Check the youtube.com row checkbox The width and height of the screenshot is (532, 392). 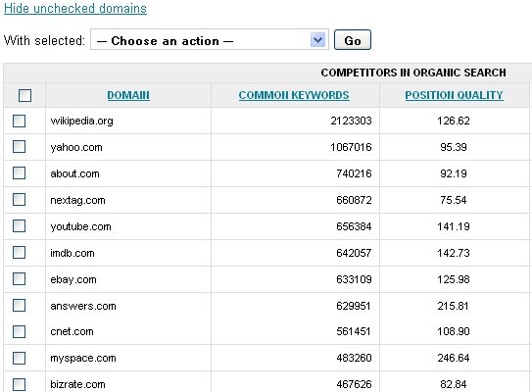19,226
